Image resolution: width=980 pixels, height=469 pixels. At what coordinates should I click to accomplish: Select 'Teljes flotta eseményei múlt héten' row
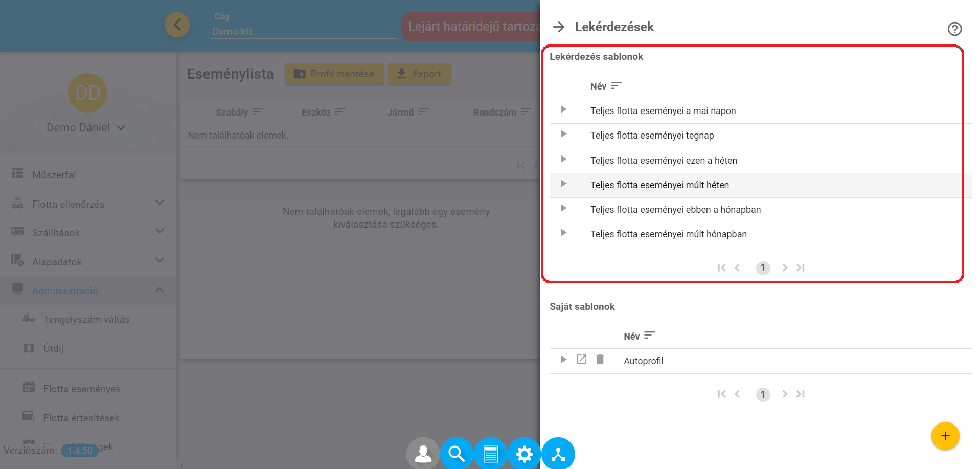[x=659, y=185]
